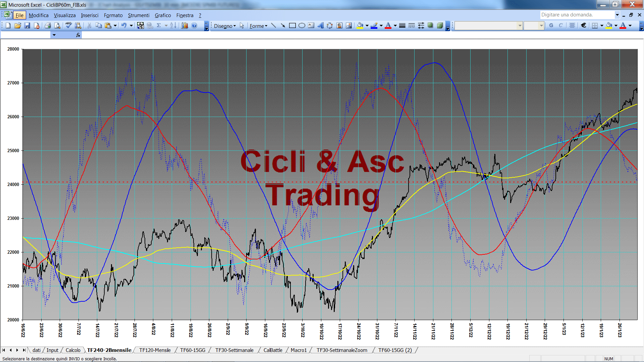Open the Forme shapes dropdown menu
The width and height of the screenshot is (644, 362).
click(258, 26)
